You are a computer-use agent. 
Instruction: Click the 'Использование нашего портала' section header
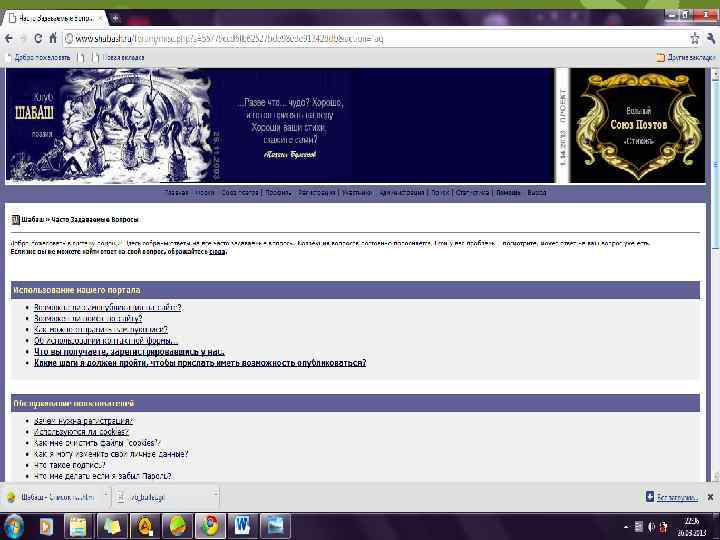tap(355, 290)
